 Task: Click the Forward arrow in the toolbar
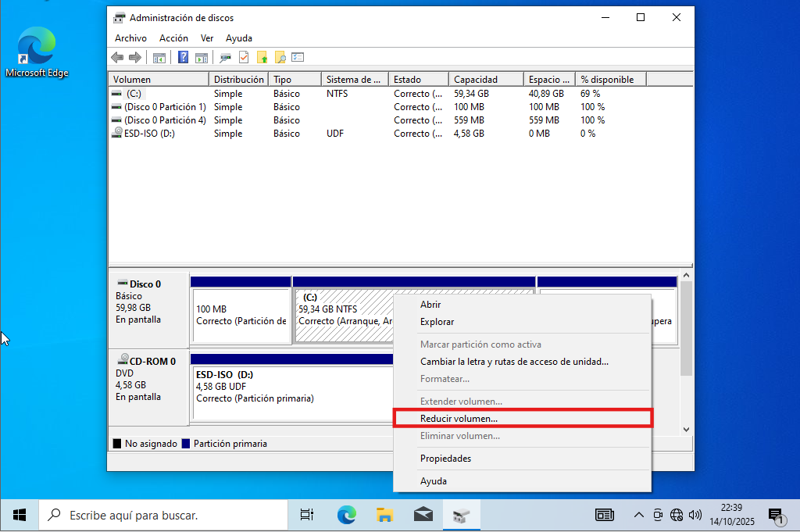134,57
